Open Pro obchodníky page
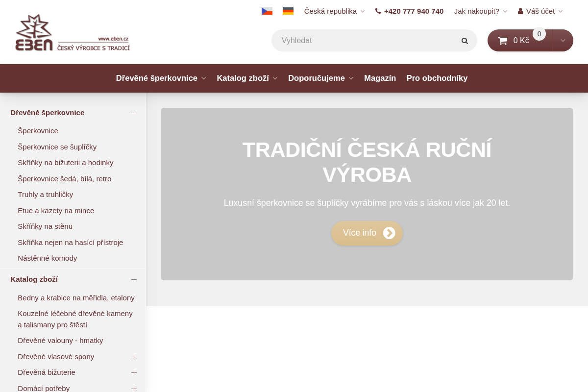The width and height of the screenshot is (588, 392). pyautogui.click(x=437, y=78)
